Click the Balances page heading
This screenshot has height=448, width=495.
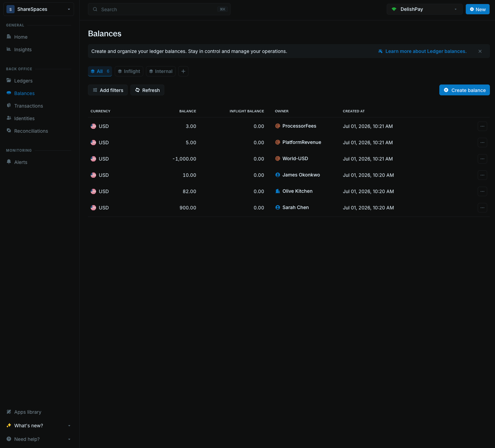(x=105, y=34)
